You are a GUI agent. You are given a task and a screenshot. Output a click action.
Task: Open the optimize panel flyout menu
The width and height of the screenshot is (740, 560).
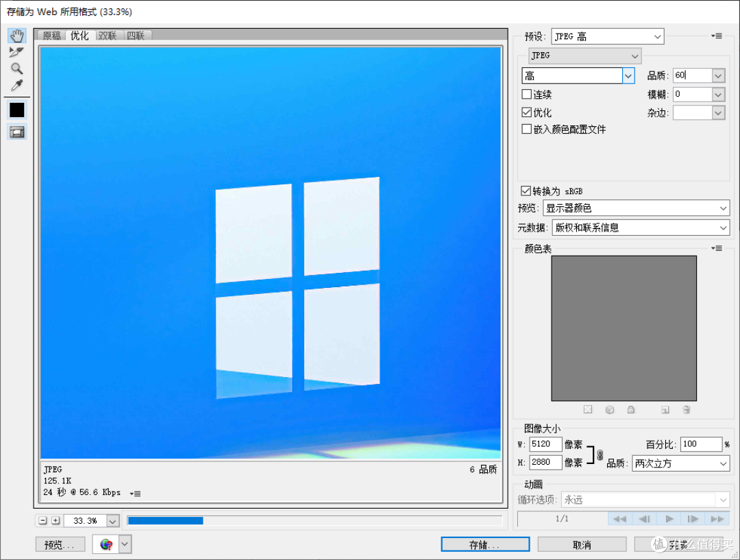pyautogui.click(x=717, y=36)
